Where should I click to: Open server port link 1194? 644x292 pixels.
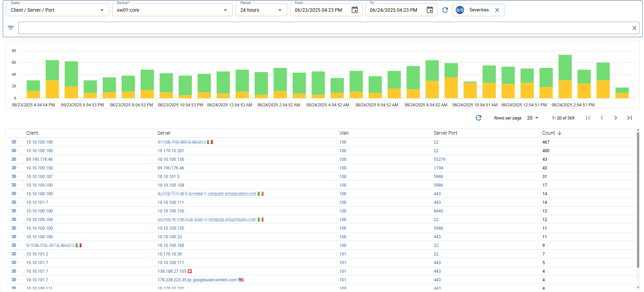pos(439,168)
